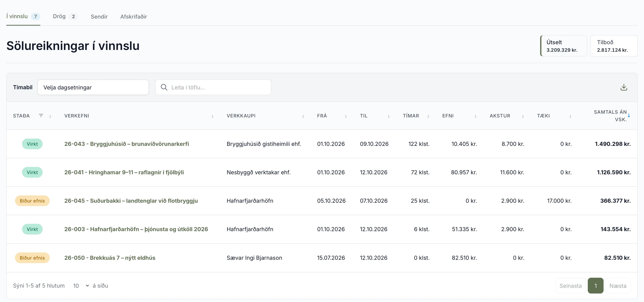Click client Nesbyggð verktakar ehf.
644x302 pixels.
point(258,172)
